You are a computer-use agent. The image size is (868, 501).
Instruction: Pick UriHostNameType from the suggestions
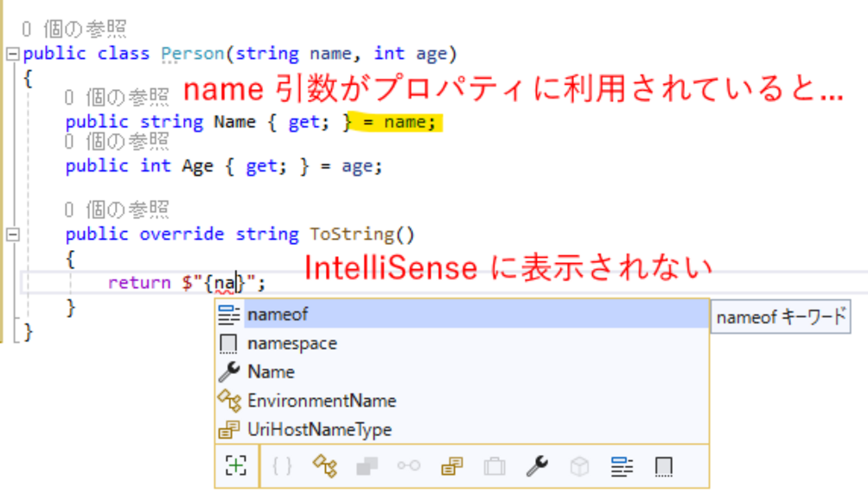[x=319, y=430]
